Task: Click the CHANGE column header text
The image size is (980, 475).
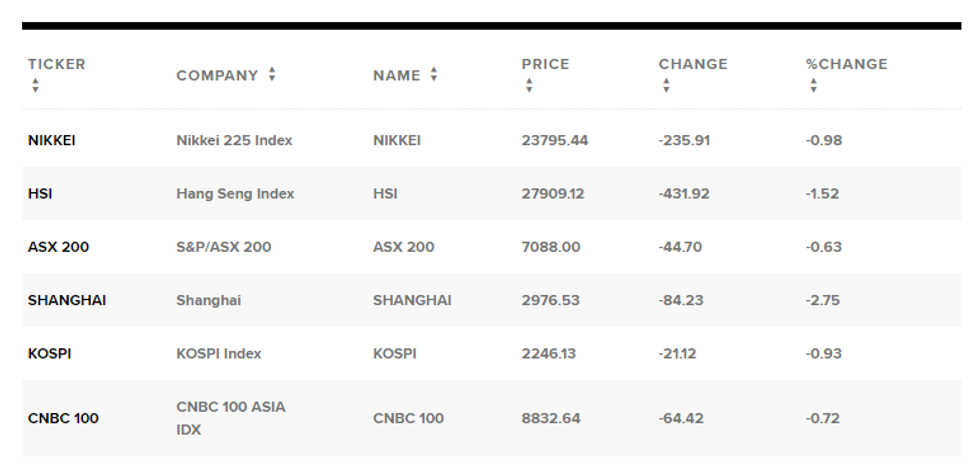Action: [x=693, y=64]
